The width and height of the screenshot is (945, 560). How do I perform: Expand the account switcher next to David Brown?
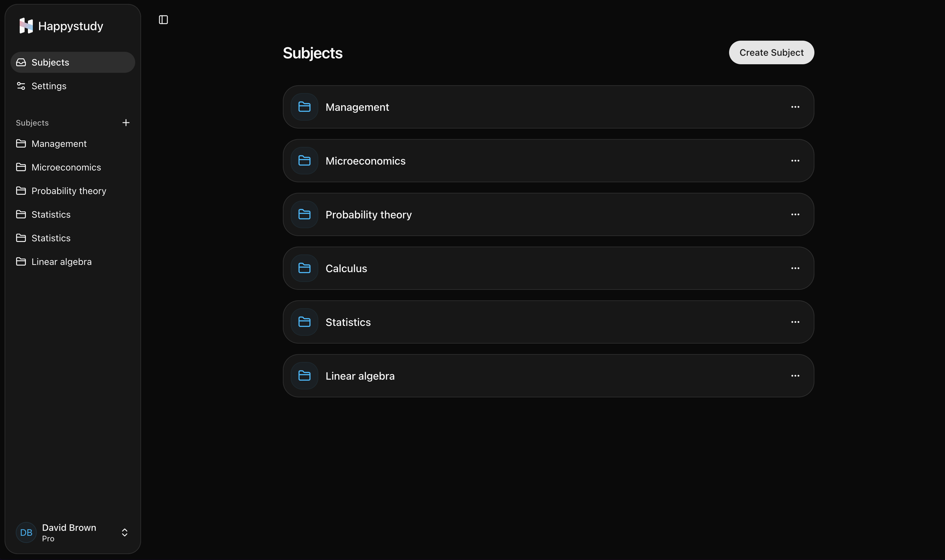(x=124, y=532)
